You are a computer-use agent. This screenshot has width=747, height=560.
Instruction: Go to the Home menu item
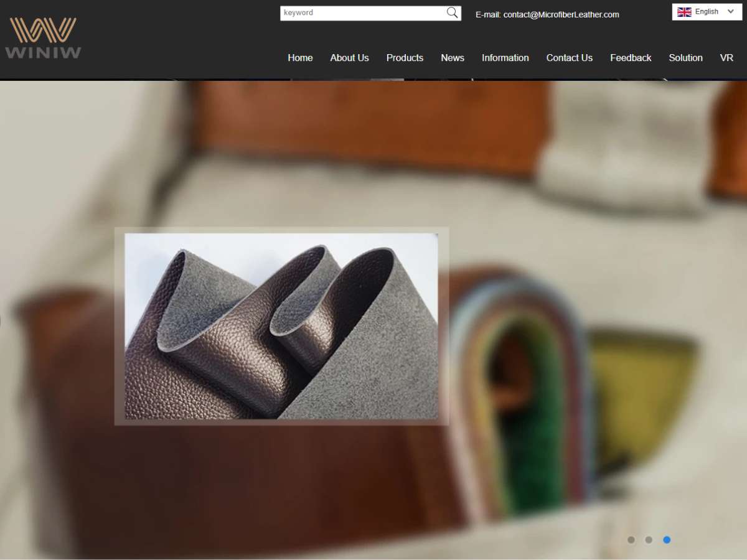[300, 58]
